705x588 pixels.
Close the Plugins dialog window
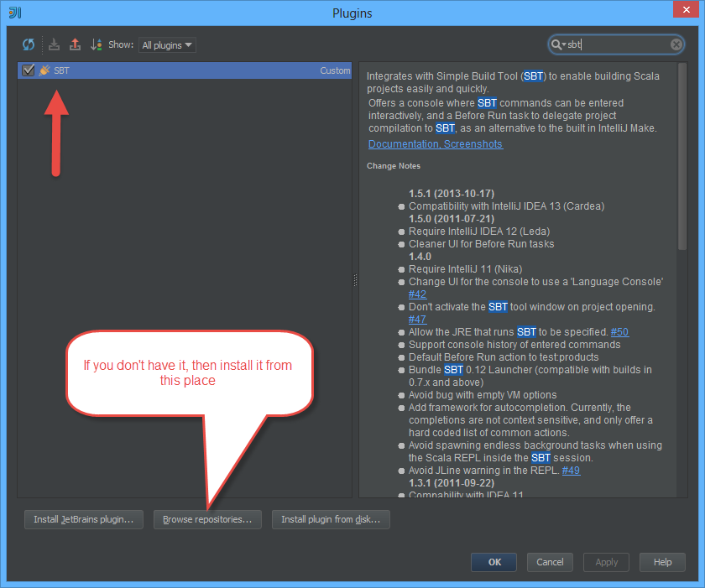(687, 9)
